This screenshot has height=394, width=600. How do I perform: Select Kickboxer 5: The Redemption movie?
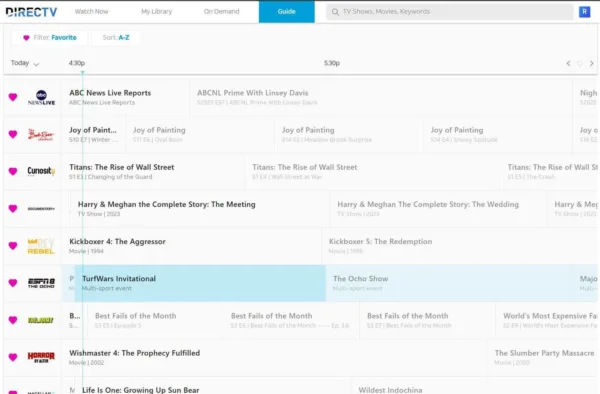459,246
